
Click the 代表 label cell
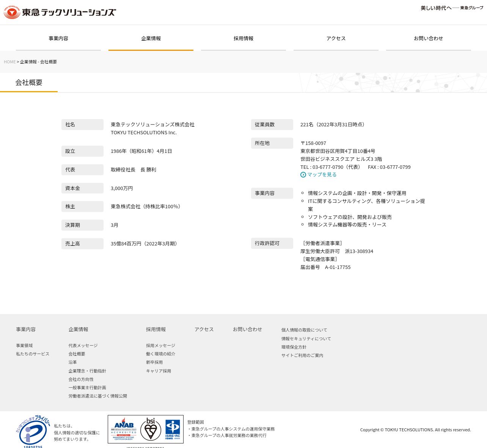pyautogui.click(x=82, y=170)
